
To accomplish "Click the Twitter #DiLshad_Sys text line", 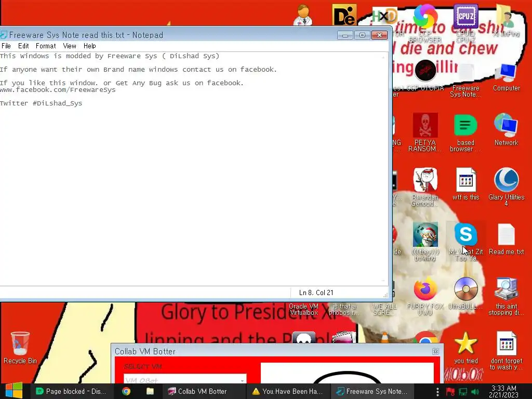I will pos(41,103).
